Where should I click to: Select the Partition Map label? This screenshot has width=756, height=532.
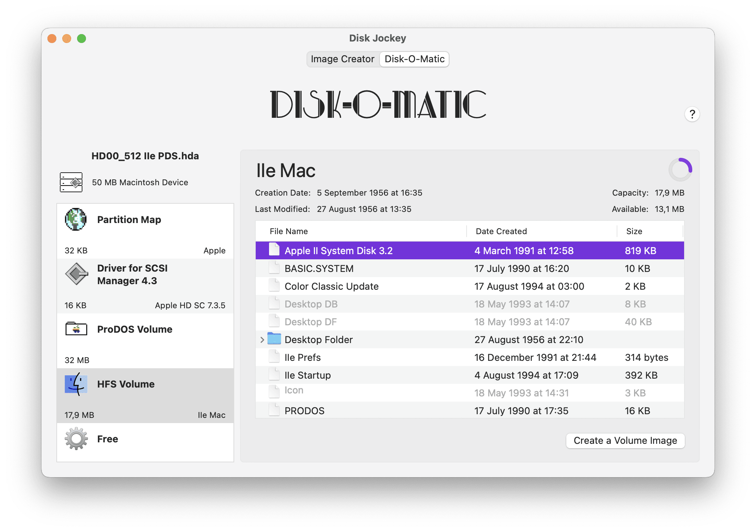tap(129, 220)
